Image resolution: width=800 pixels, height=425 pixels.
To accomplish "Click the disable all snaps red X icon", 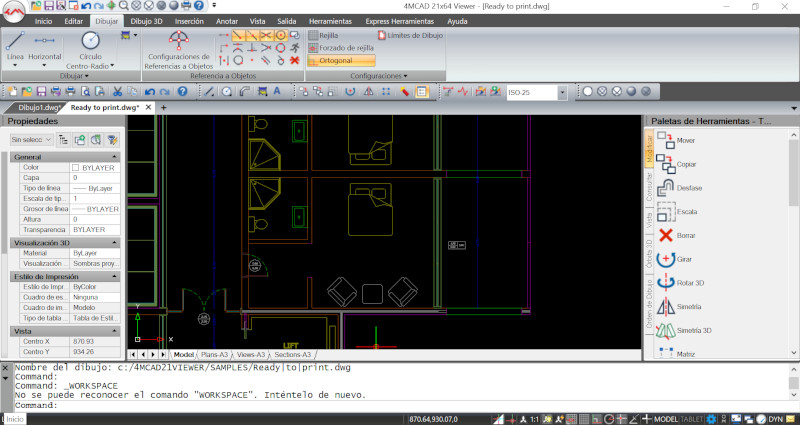I will (294, 60).
